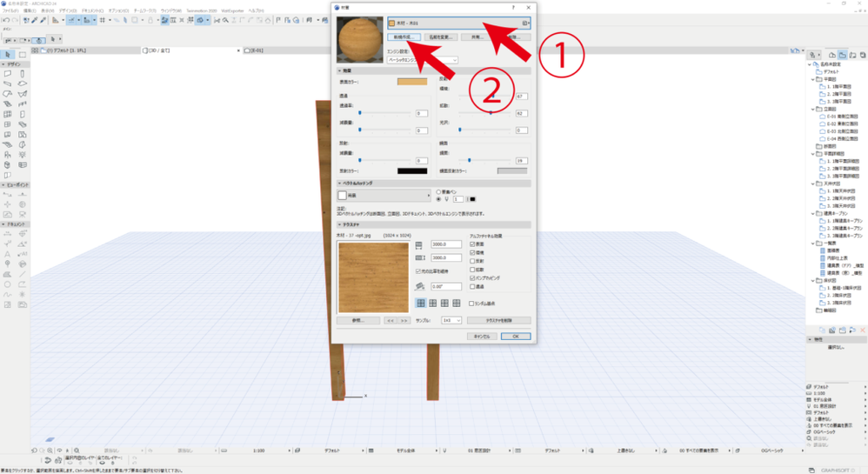Screen dimensions: 868x474
Task: Toggle the 環境 alpha channel checkbox
Action: coord(472,252)
